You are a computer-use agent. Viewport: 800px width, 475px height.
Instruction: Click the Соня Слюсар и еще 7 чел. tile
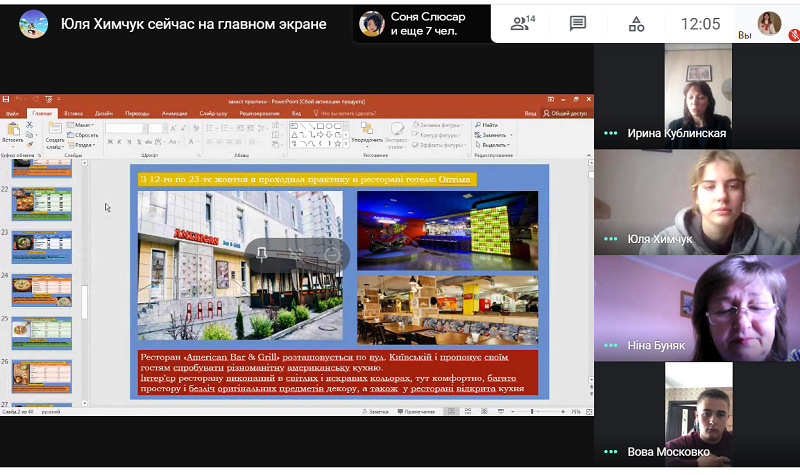[x=421, y=23]
